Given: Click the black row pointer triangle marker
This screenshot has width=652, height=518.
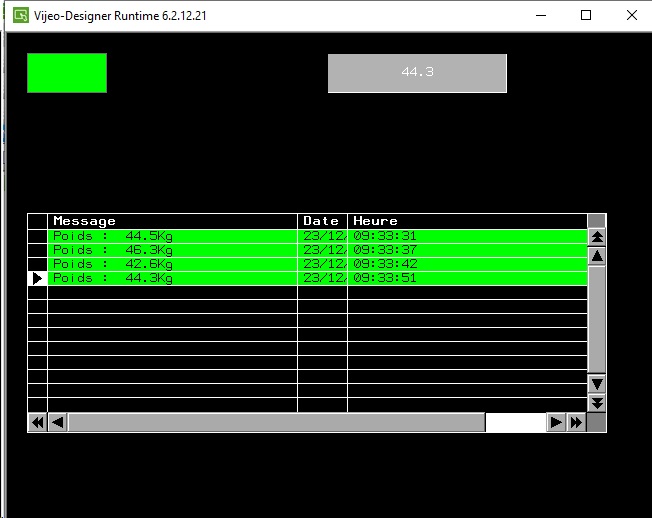Looking at the screenshot, I should (38, 278).
